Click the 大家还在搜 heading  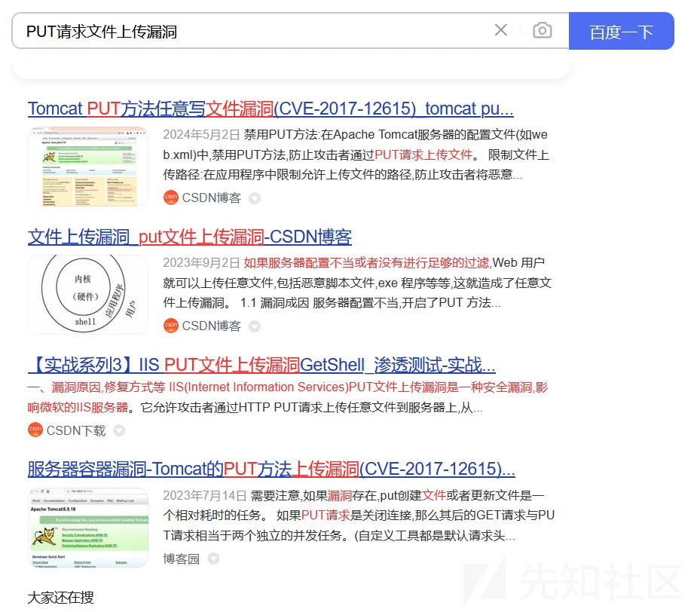[61, 597]
